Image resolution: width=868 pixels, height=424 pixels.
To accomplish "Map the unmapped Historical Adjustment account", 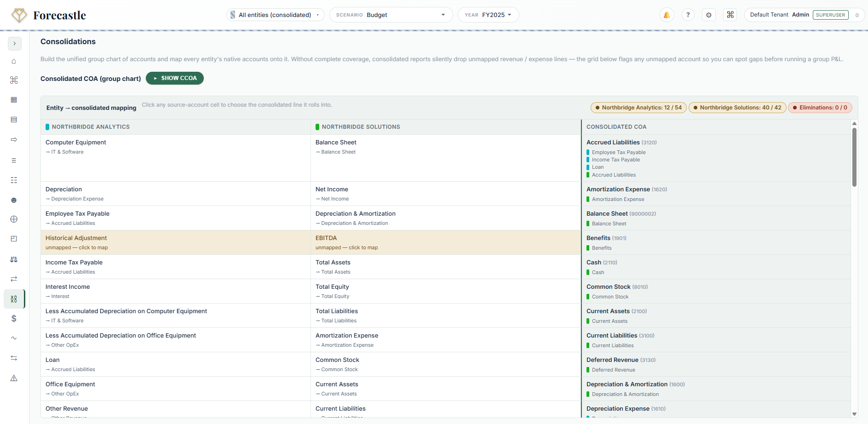I will [176, 242].
